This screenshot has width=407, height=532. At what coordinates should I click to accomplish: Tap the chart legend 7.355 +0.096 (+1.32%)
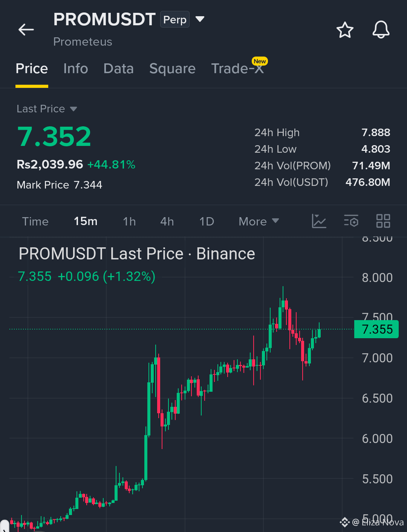(x=87, y=276)
